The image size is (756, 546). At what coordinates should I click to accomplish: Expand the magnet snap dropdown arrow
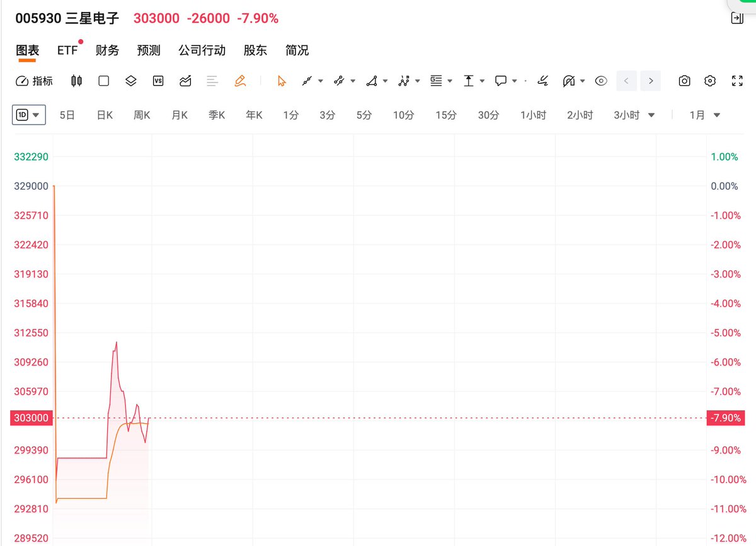point(583,81)
